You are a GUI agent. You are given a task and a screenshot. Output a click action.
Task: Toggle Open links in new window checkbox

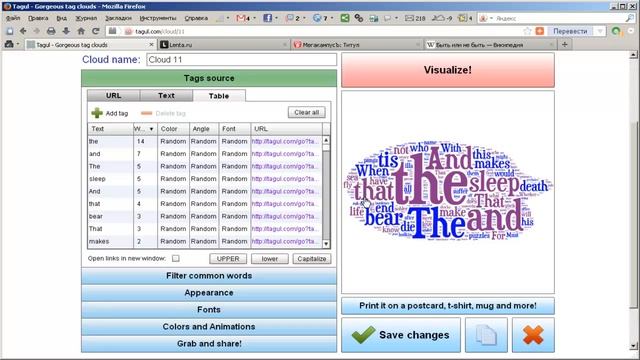(x=176, y=258)
